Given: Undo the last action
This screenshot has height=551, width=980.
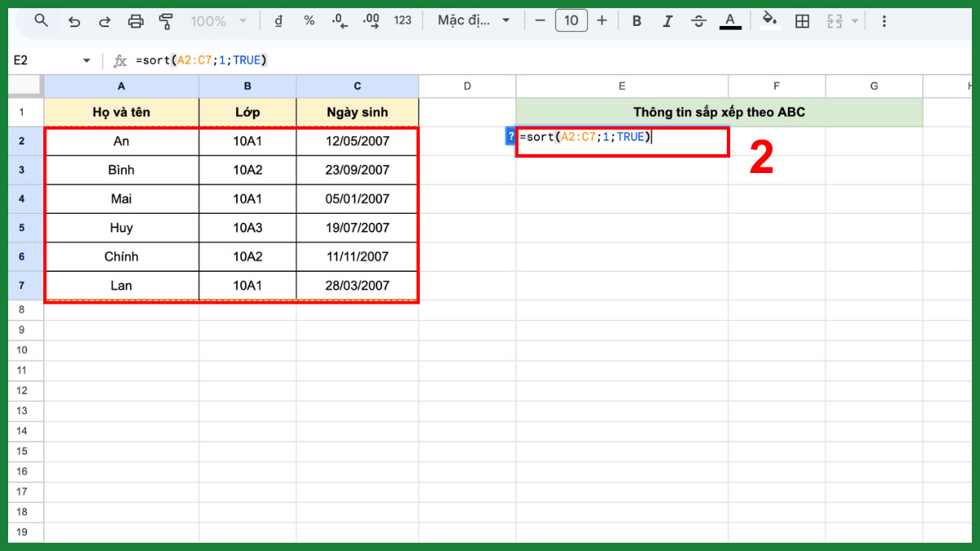Looking at the screenshot, I should [73, 20].
